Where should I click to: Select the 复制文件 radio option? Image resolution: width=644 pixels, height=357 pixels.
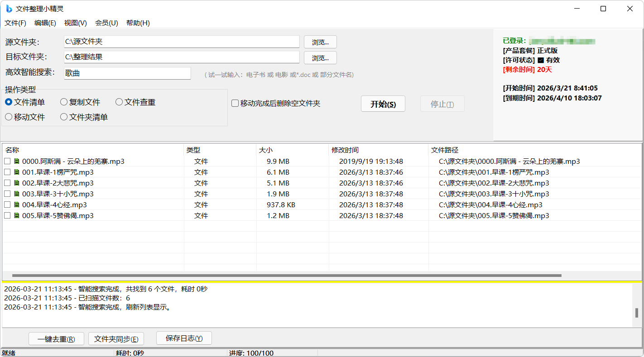tap(64, 102)
